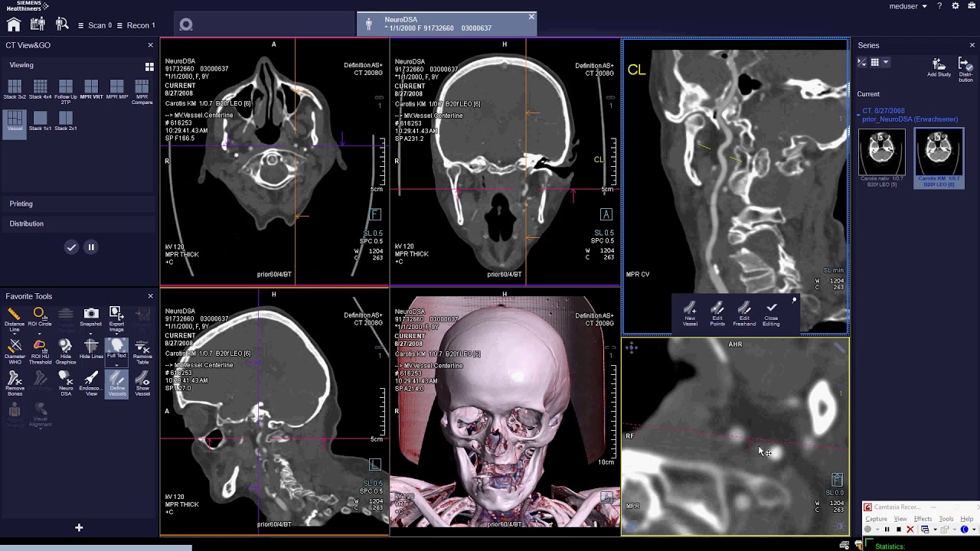The image size is (980, 551).
Task: Take a Snapshot with camera tool
Action: click(x=91, y=318)
